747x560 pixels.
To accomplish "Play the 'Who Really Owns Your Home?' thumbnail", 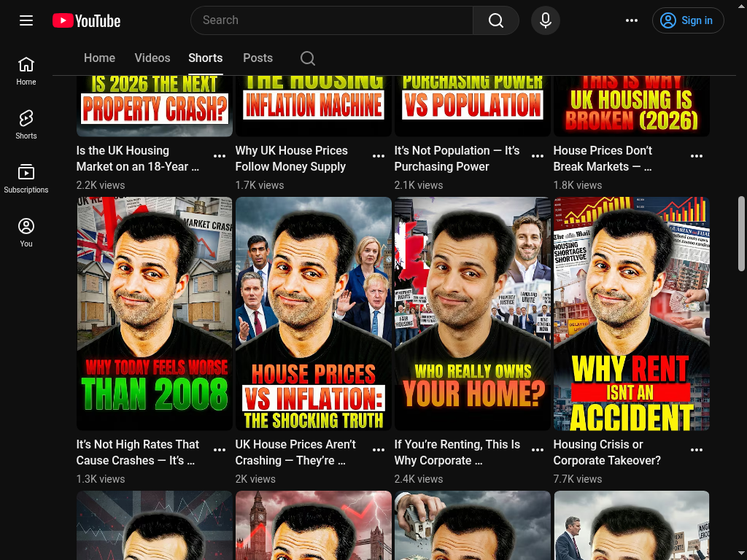I will pos(473,314).
